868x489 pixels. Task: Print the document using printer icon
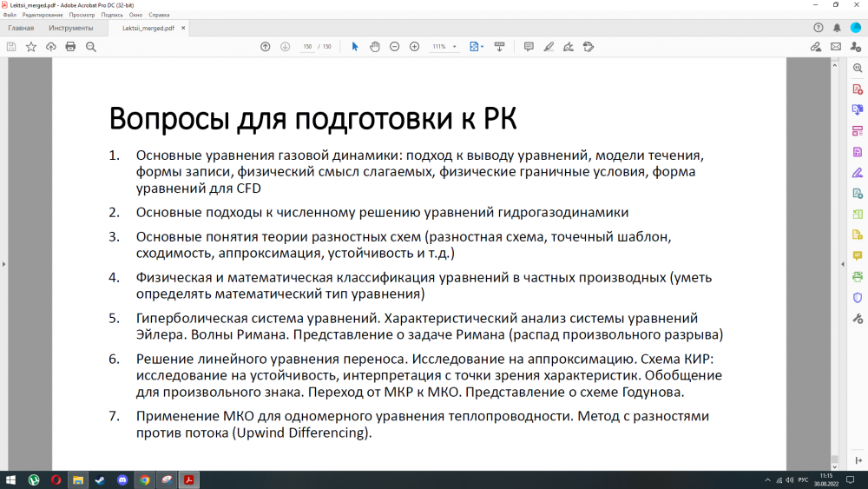click(70, 47)
